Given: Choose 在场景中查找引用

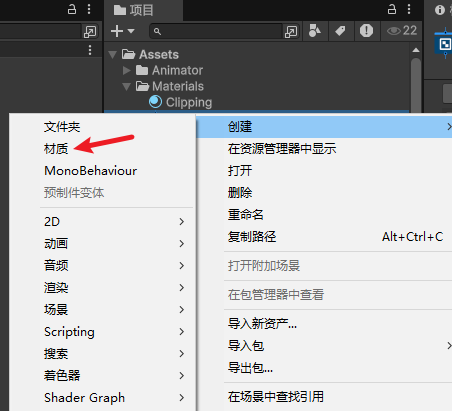Looking at the screenshot, I should pos(276,397).
